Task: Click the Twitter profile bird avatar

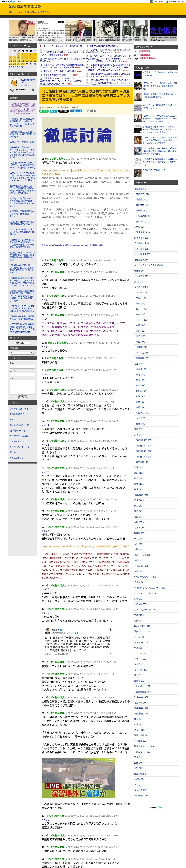Action: (14, 82)
